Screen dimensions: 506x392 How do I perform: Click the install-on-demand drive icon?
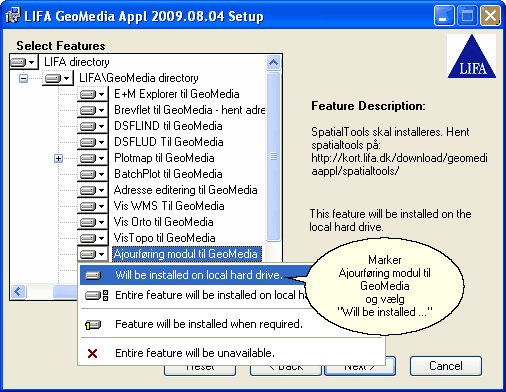click(x=93, y=325)
